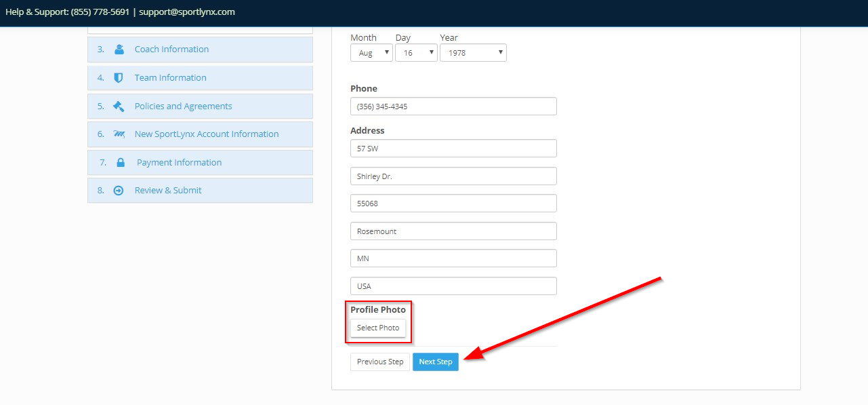The image size is (868, 405).
Task: Click the Select Photo button
Action: click(378, 328)
